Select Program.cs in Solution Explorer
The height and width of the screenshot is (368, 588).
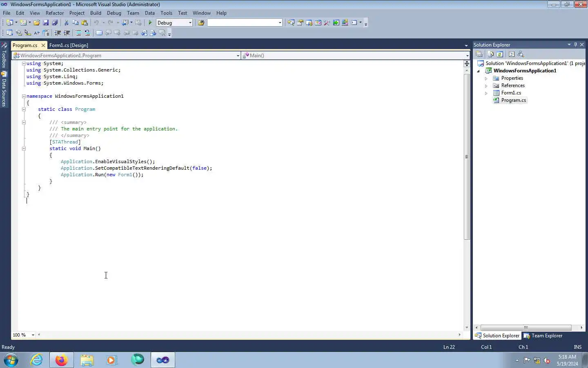[514, 100]
